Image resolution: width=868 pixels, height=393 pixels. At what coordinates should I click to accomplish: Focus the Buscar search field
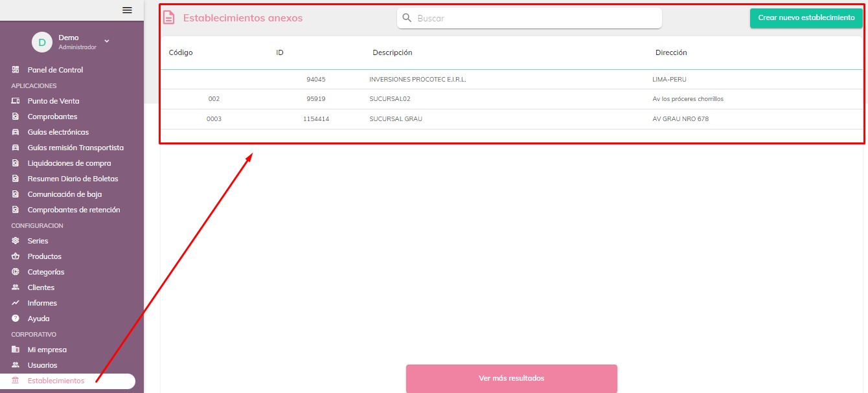pyautogui.click(x=534, y=18)
